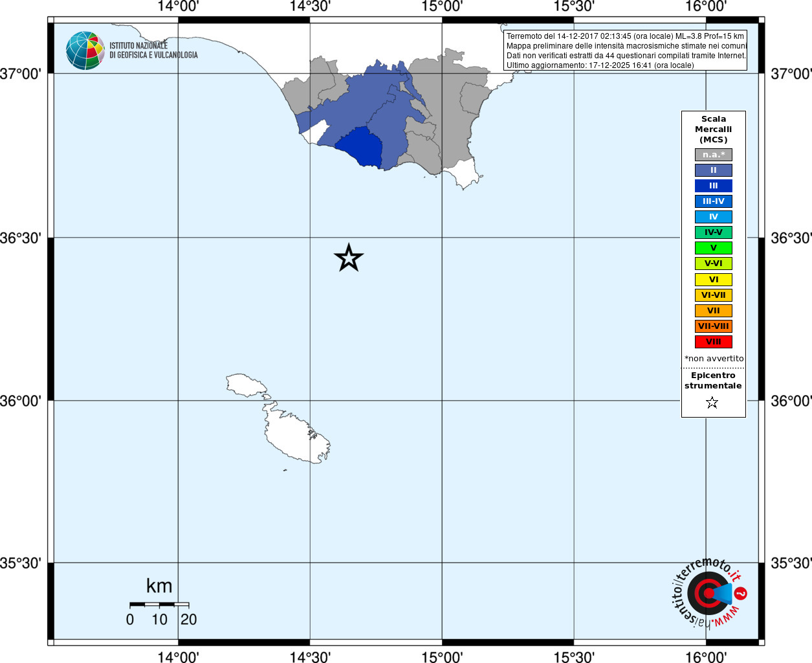Click left axis label 36°00'
This screenshot has height=663, width=812.
tap(21, 401)
